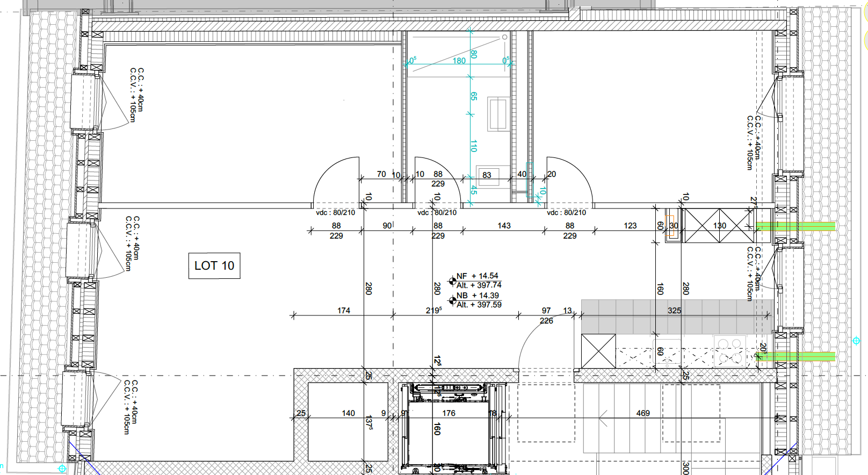Select the washbasin symbol in the bathroom
The width and height of the screenshot is (868, 475).
498,113
